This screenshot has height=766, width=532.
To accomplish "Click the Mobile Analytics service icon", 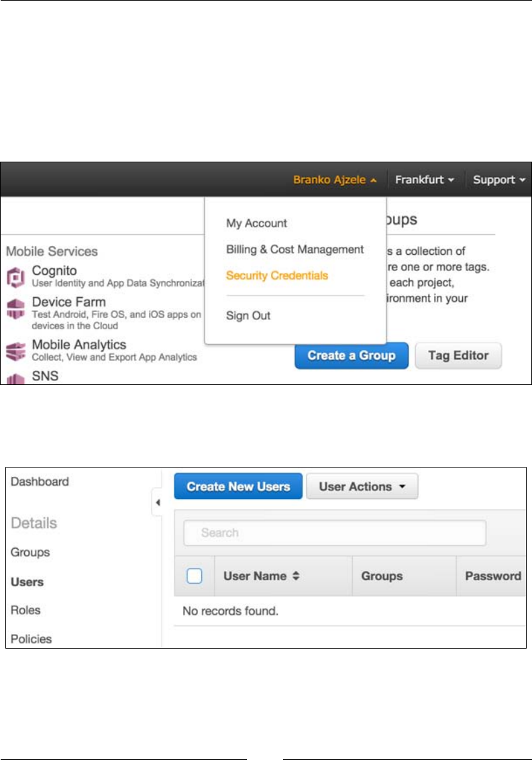I will coord(16,351).
